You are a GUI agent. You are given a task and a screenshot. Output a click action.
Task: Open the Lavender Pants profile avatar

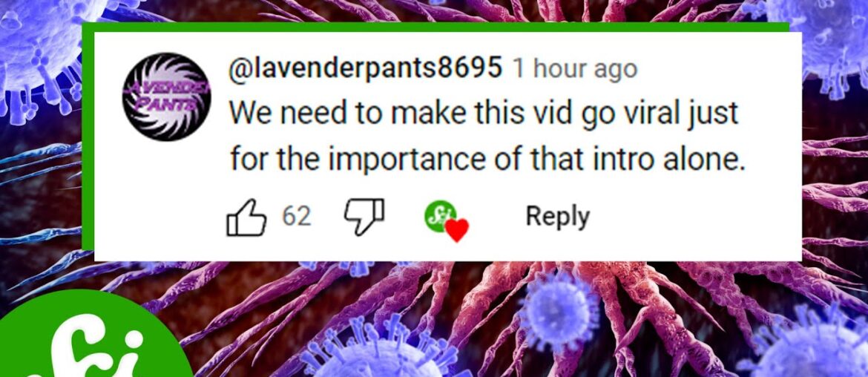167,96
